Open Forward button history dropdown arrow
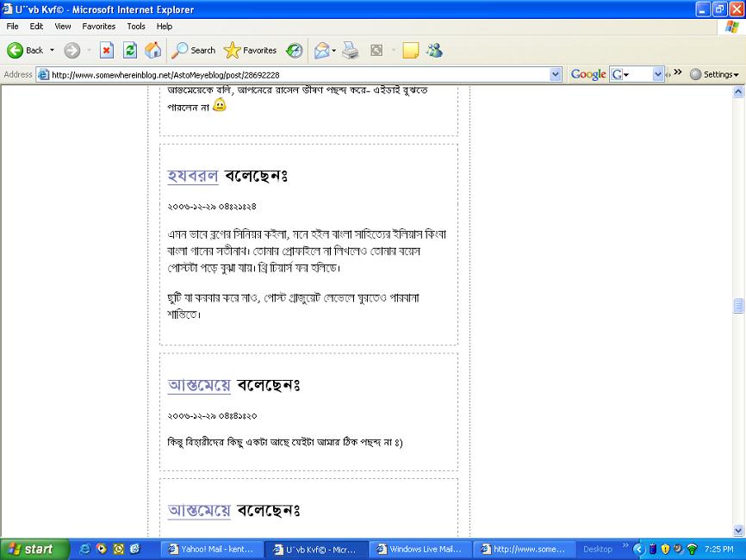The image size is (746, 560). [89, 50]
